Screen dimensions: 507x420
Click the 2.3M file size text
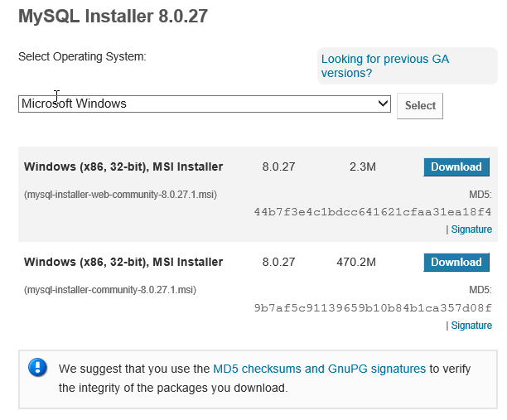tap(363, 167)
